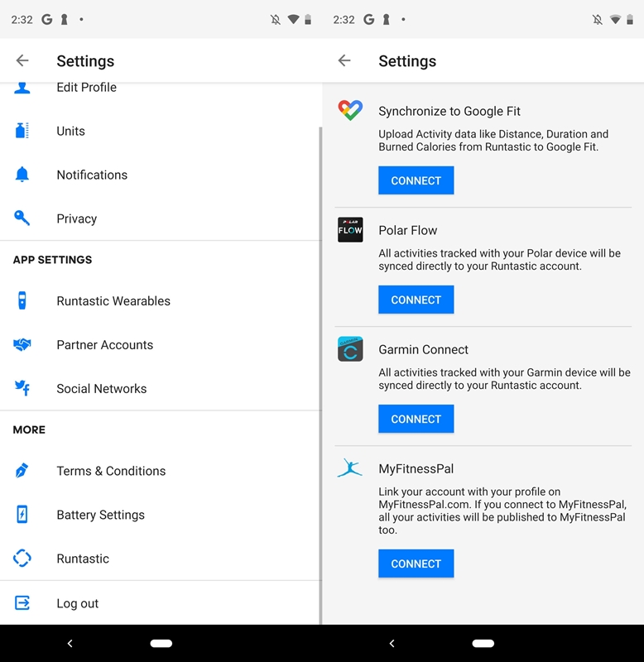644x662 pixels.
Task: Tap Android back button under left screen
Action: (70, 643)
